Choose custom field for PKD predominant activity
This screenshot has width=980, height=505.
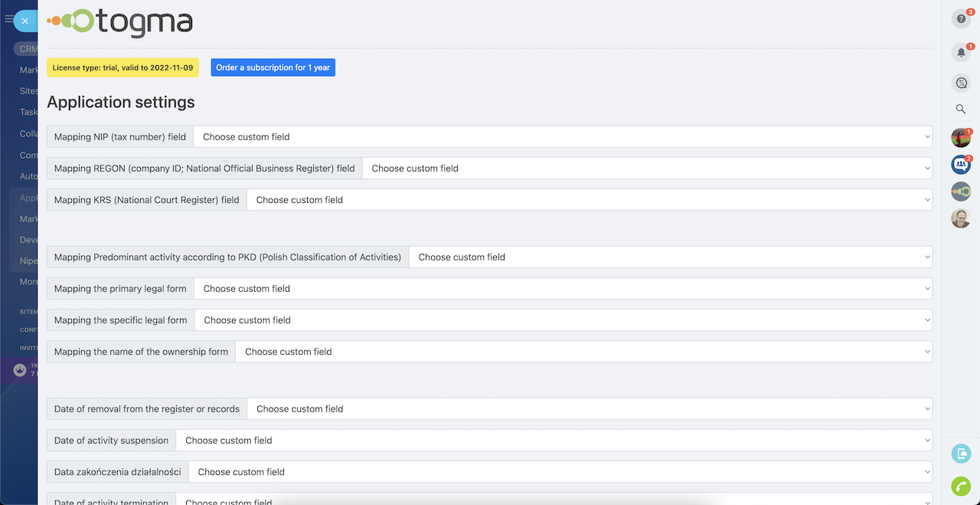pyautogui.click(x=670, y=257)
